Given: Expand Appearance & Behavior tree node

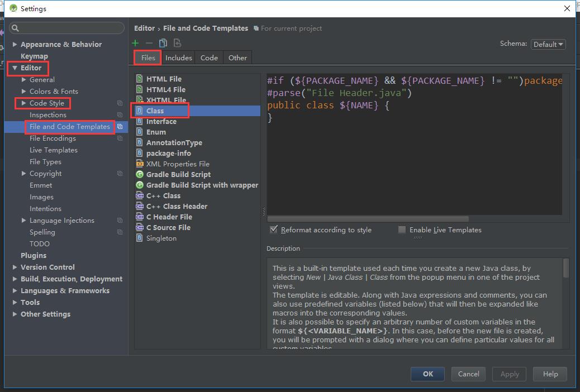Looking at the screenshot, I should pyautogui.click(x=15, y=45).
